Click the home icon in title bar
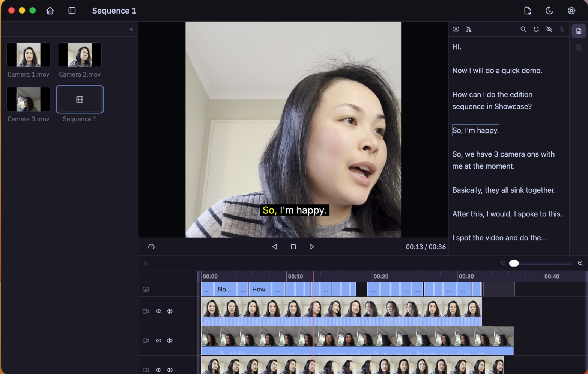 click(50, 11)
